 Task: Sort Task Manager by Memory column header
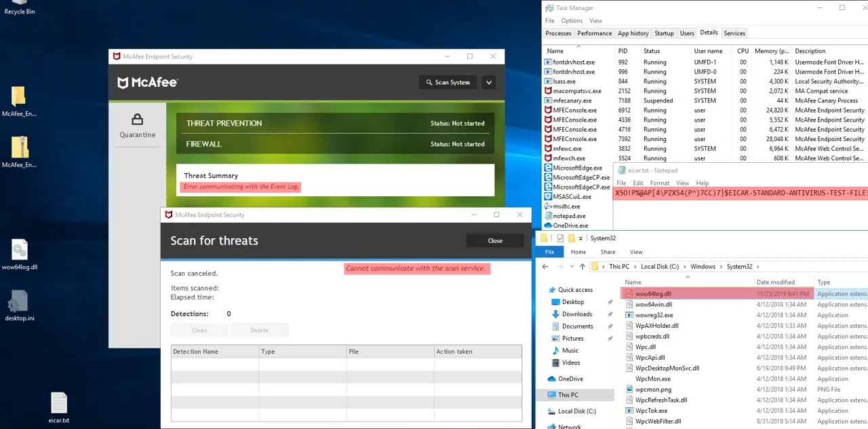771,51
